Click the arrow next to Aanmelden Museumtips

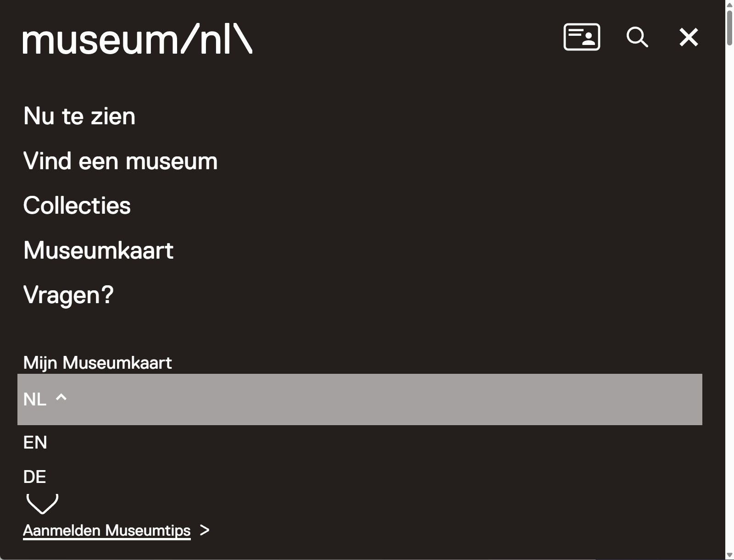pos(205,530)
